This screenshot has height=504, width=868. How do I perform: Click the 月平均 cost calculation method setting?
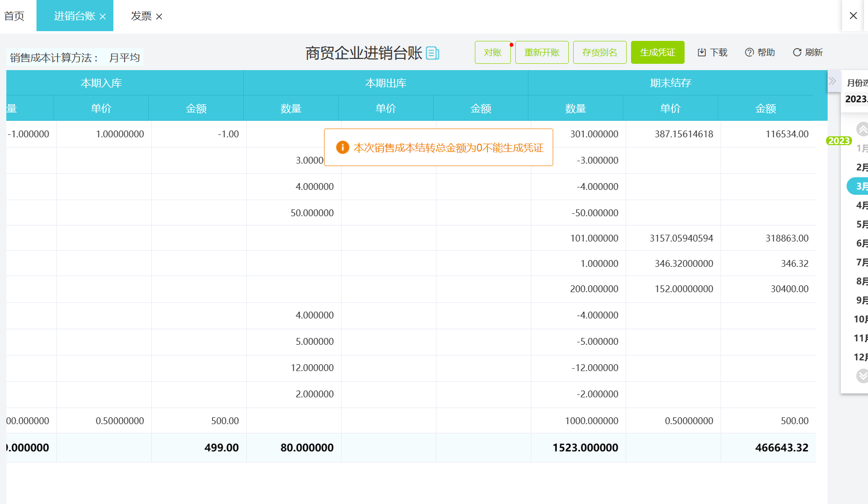(123, 57)
